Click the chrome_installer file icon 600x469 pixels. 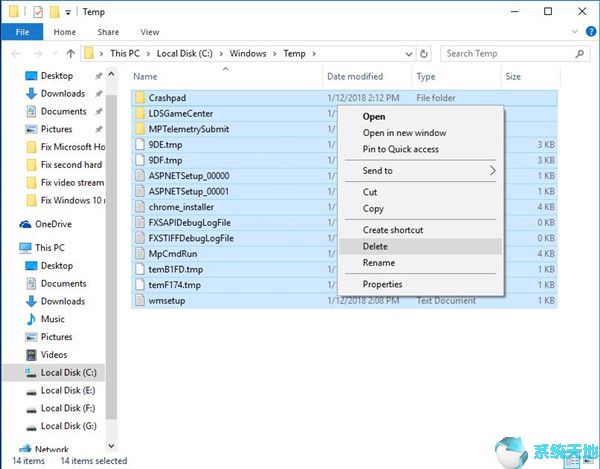click(x=139, y=207)
